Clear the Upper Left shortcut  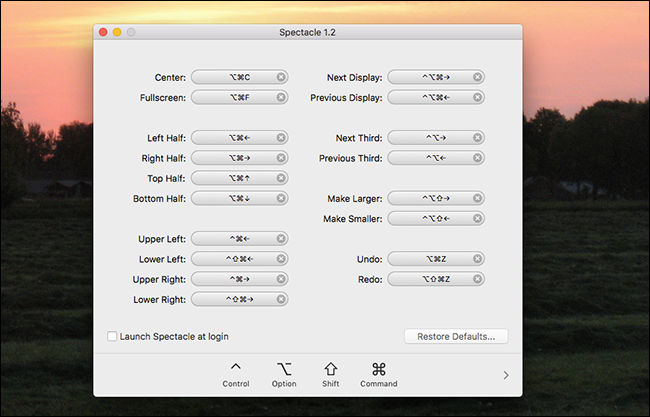[x=281, y=239]
